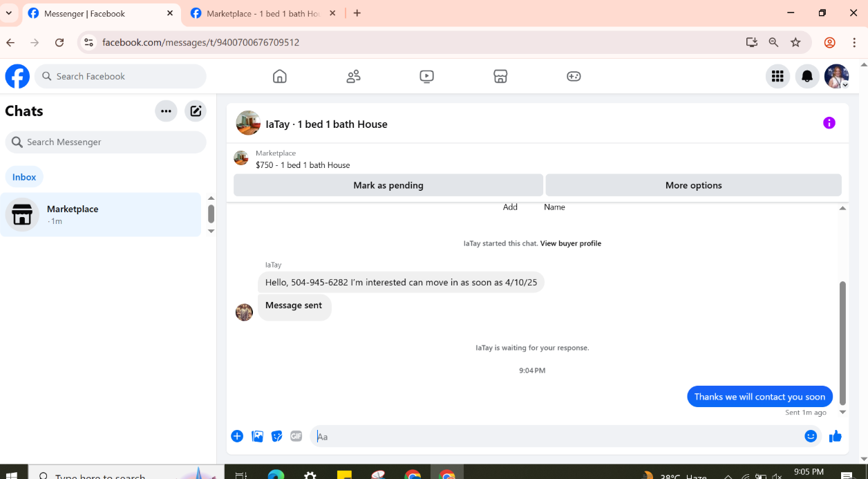Open the tab search dropdown arrow
The image size is (868, 479).
pos(9,13)
